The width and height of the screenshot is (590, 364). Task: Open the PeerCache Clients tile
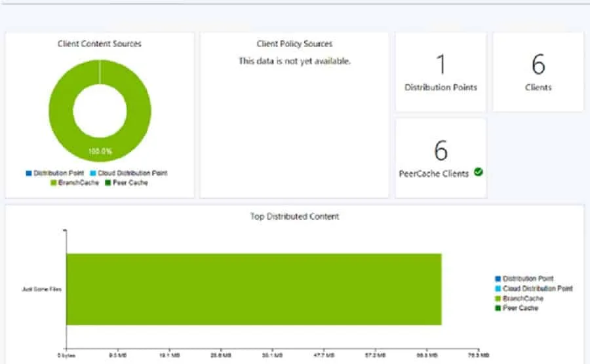click(x=441, y=158)
